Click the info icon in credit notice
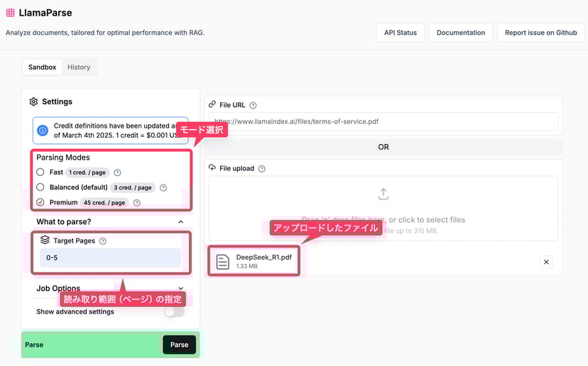 coord(43,131)
